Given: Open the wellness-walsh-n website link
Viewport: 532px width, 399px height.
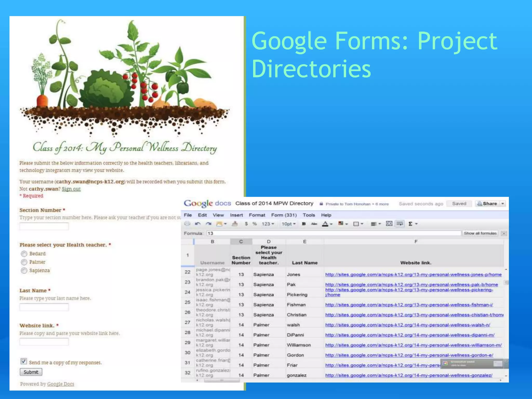Looking at the screenshot, I should pyautogui.click(x=408, y=325).
